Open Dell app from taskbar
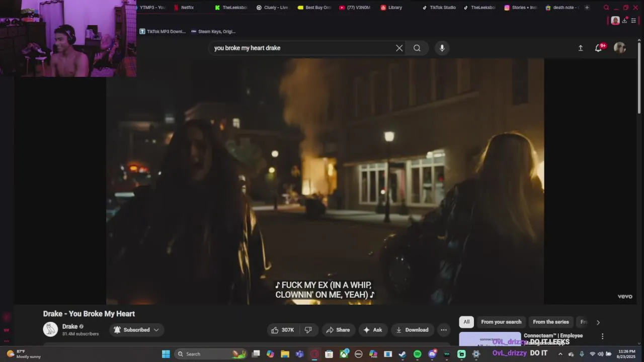The width and height of the screenshot is (644, 362). coord(359,354)
